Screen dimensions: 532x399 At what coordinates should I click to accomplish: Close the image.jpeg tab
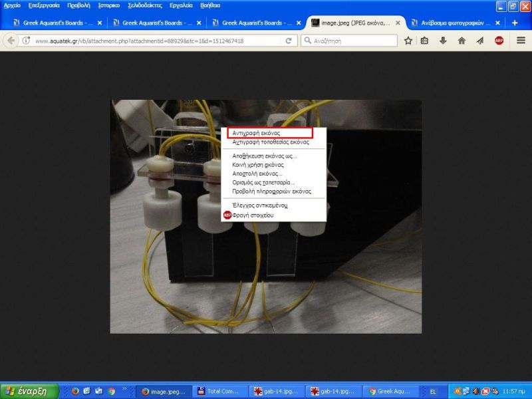398,23
